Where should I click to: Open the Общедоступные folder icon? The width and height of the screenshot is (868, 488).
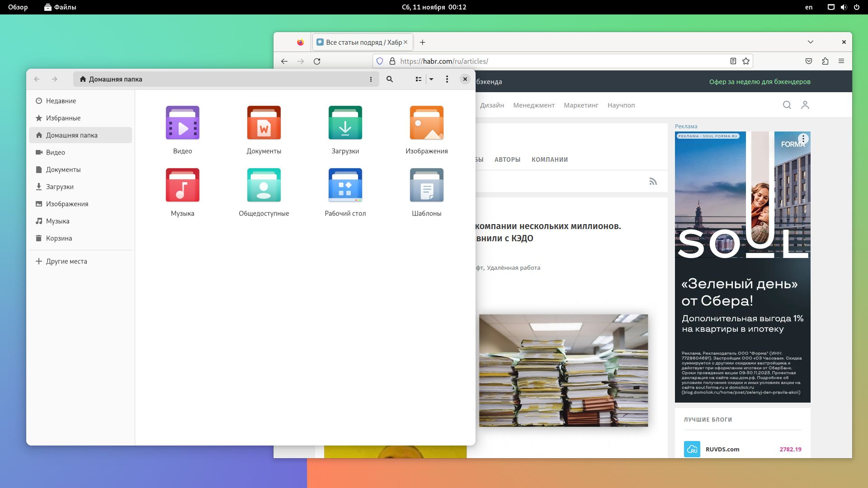264,185
